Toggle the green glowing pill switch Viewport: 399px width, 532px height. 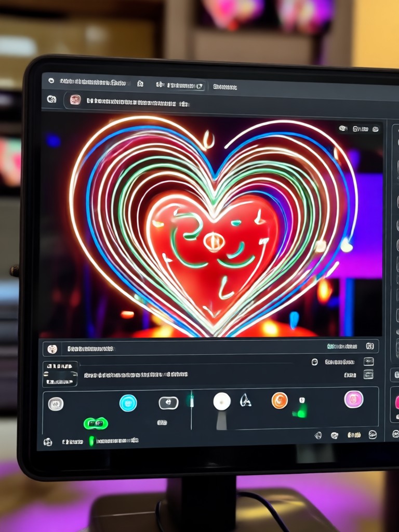(96, 423)
